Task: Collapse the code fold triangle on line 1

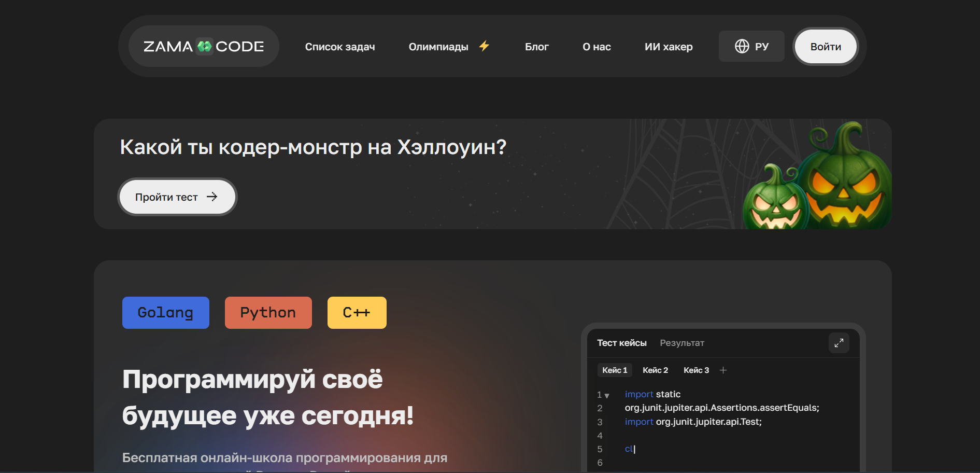Action: click(607, 395)
